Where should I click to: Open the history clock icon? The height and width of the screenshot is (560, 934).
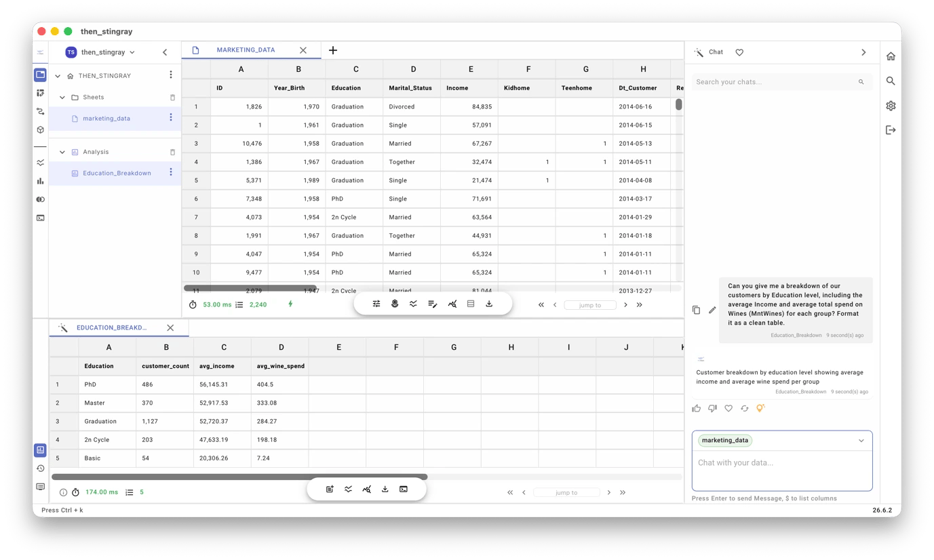point(40,468)
